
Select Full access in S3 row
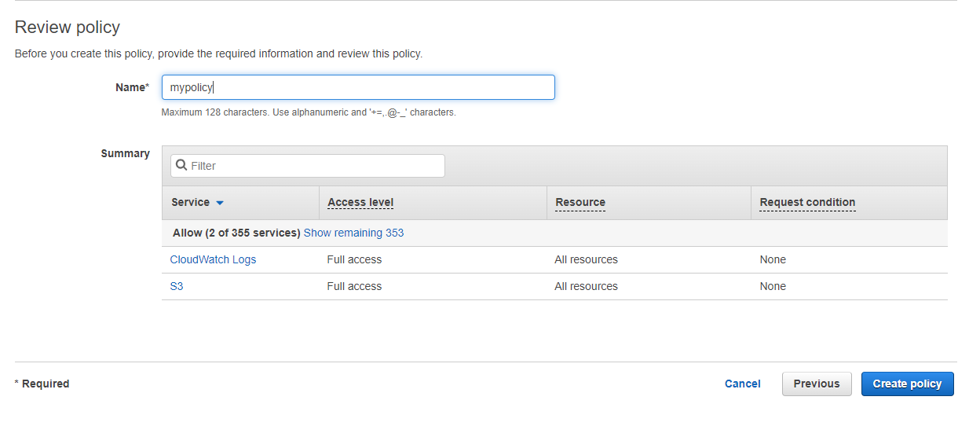pyautogui.click(x=354, y=287)
